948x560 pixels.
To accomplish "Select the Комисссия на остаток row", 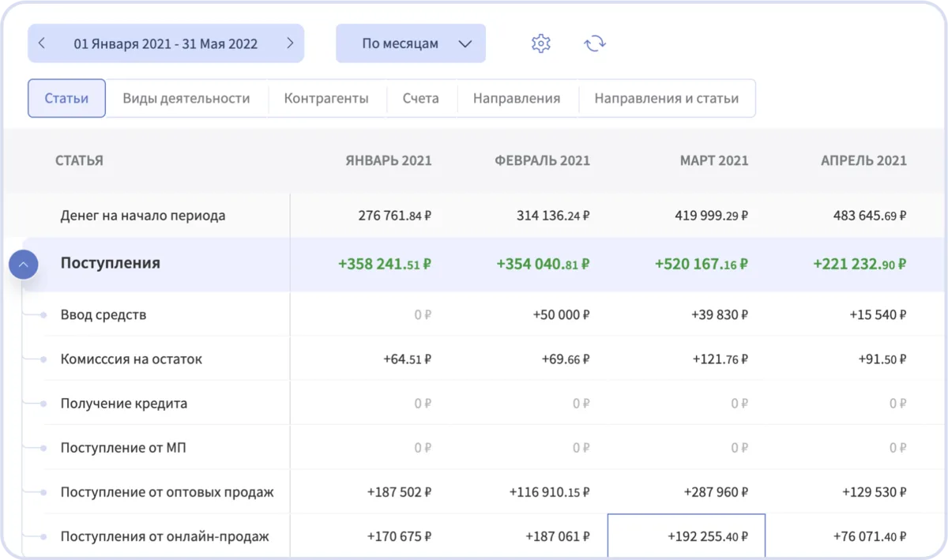I will (x=131, y=359).
